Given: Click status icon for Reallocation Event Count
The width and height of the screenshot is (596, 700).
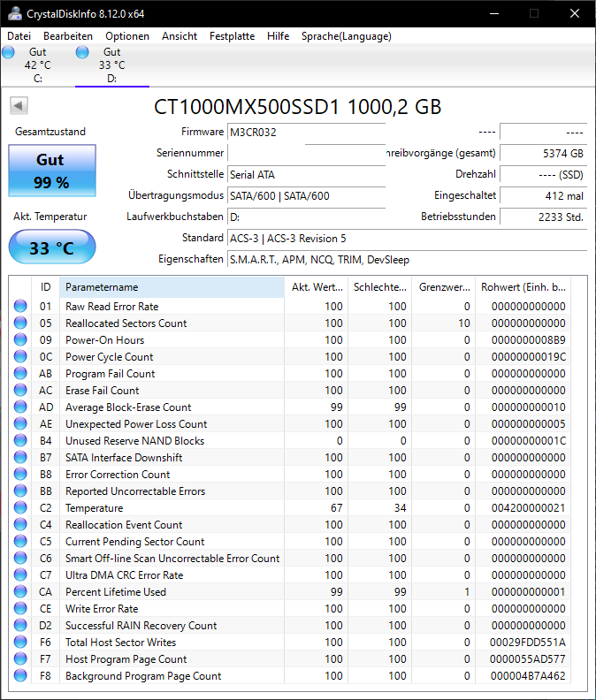Looking at the screenshot, I should [x=20, y=524].
